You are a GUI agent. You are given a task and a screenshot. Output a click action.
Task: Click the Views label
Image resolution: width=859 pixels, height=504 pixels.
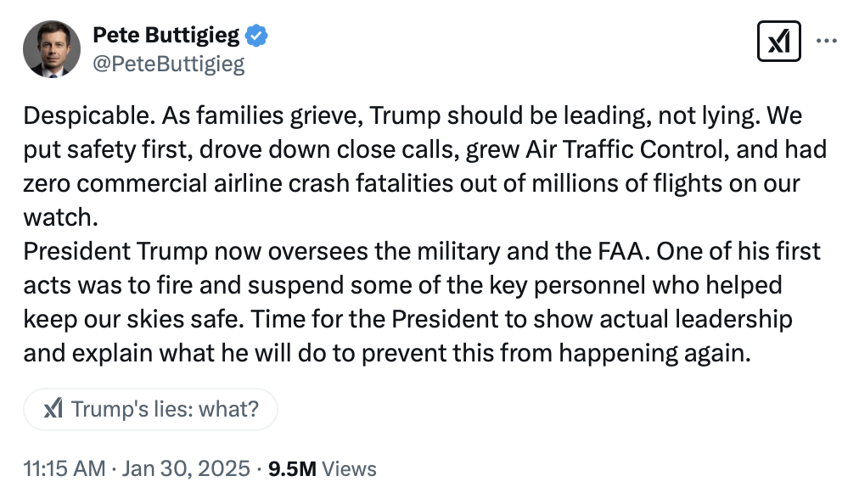[x=350, y=468]
